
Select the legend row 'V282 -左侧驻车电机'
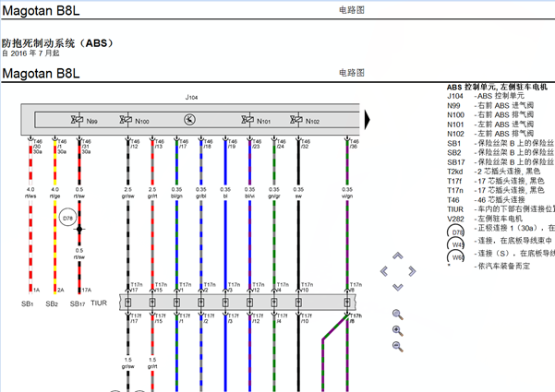click(485, 219)
